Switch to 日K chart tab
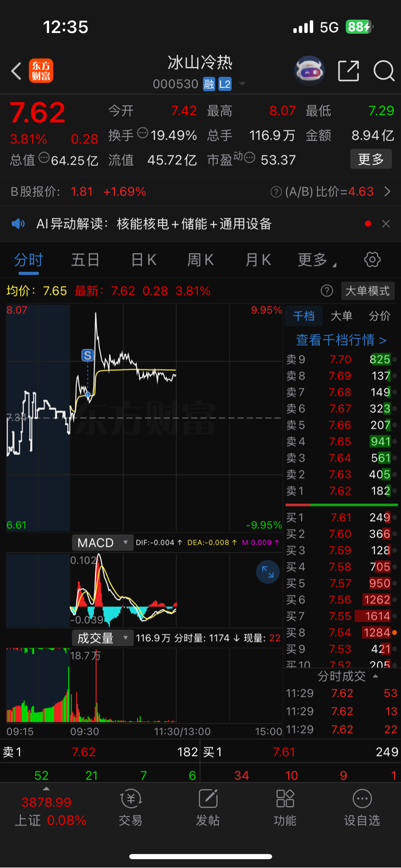Viewport: 401px width, 868px height. pos(144,259)
